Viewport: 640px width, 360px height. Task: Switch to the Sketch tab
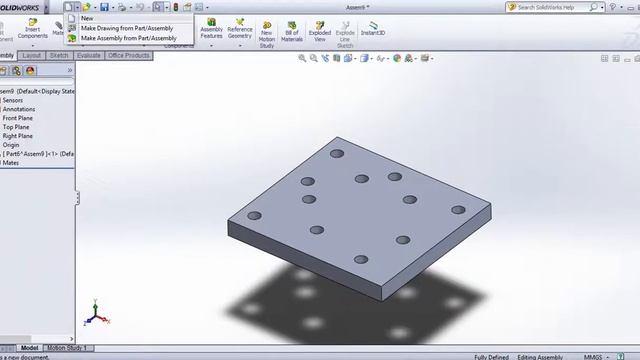coord(59,56)
